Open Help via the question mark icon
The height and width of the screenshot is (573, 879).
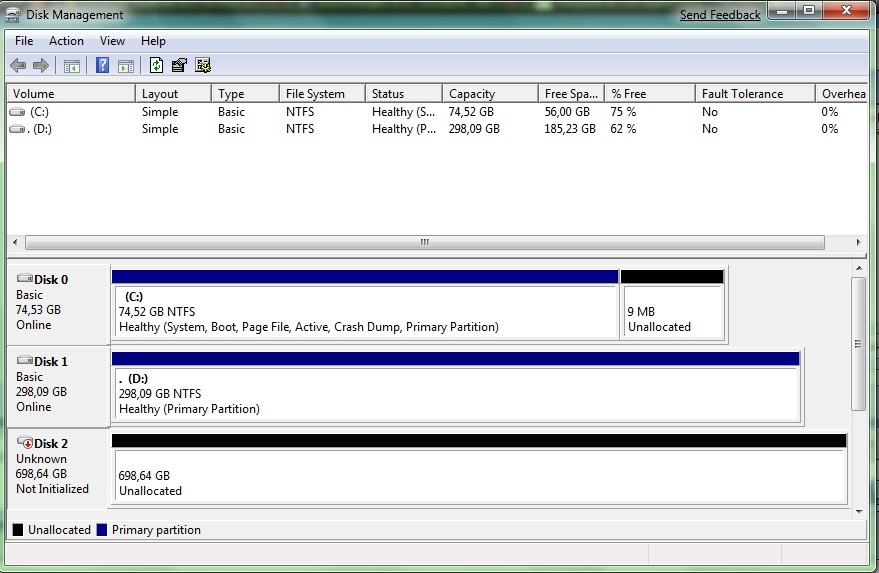103,65
